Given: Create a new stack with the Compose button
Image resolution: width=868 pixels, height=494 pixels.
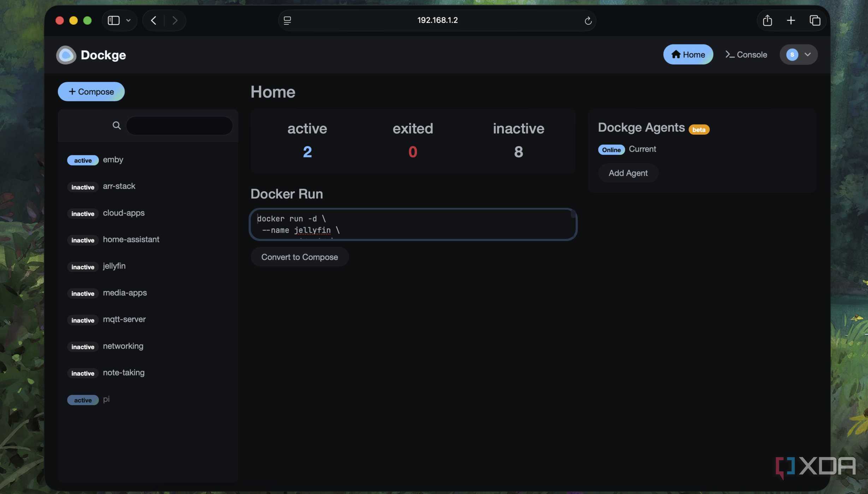Looking at the screenshot, I should click(x=91, y=92).
